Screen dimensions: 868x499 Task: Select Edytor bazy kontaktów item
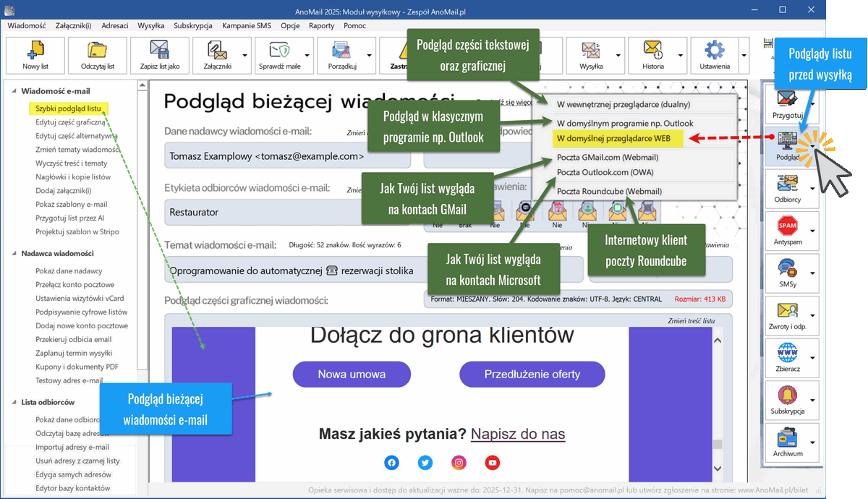coord(73,488)
